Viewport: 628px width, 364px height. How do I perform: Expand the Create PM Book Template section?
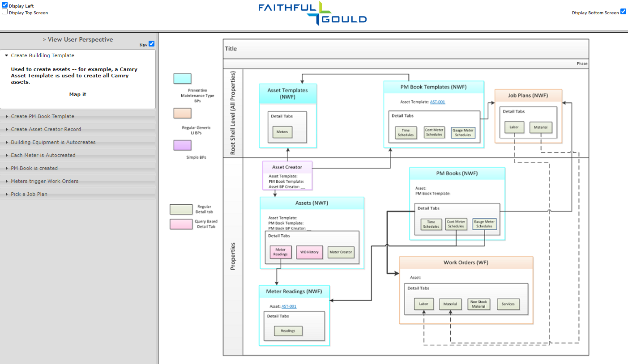[x=43, y=116]
